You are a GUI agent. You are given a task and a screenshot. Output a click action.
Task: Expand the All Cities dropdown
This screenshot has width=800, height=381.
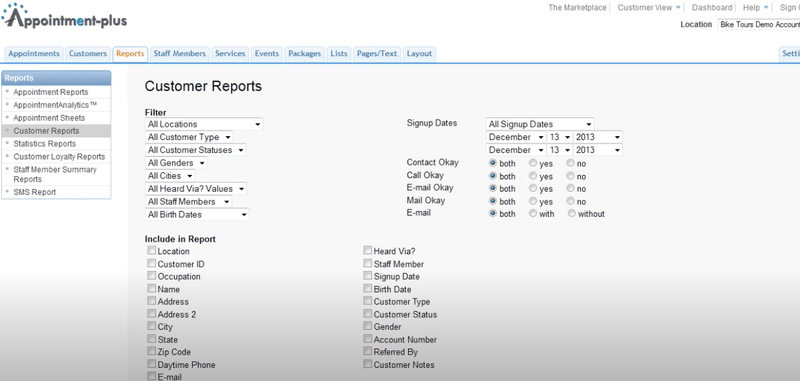[170, 176]
